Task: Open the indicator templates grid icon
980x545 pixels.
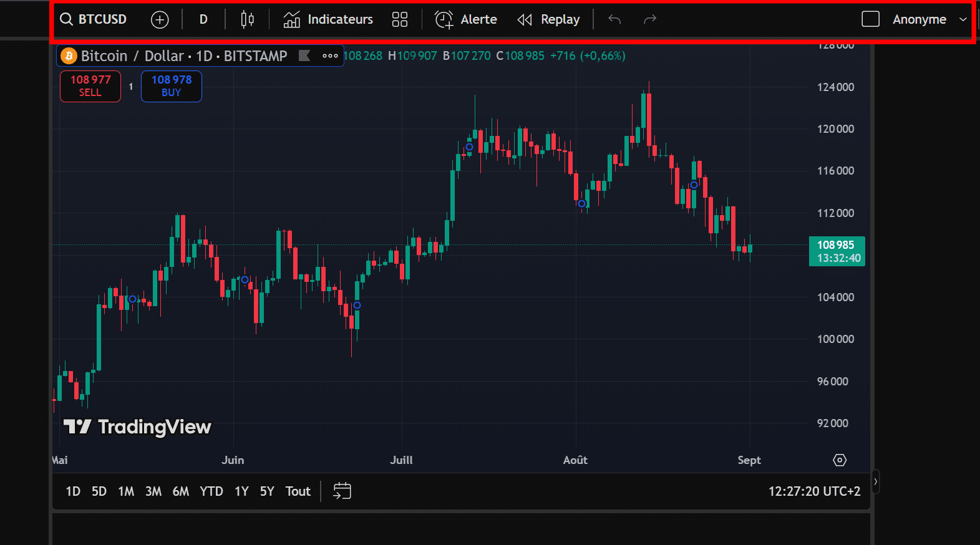Action: pyautogui.click(x=399, y=20)
